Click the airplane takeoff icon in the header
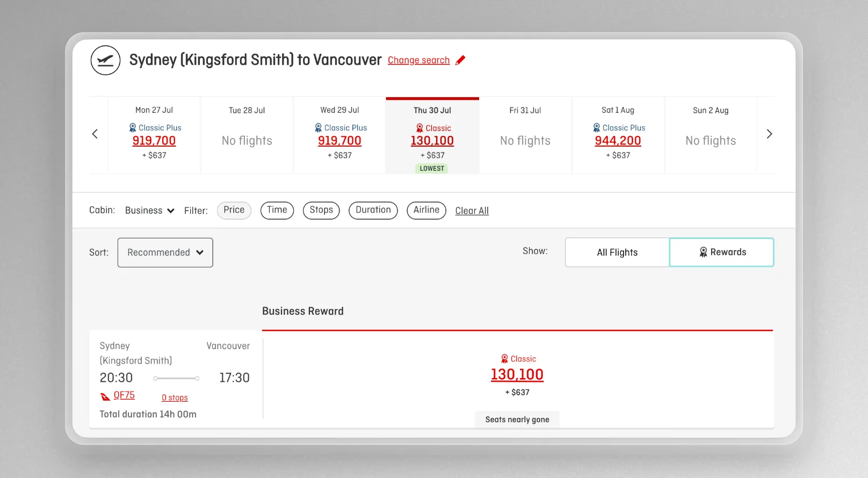 tap(105, 60)
